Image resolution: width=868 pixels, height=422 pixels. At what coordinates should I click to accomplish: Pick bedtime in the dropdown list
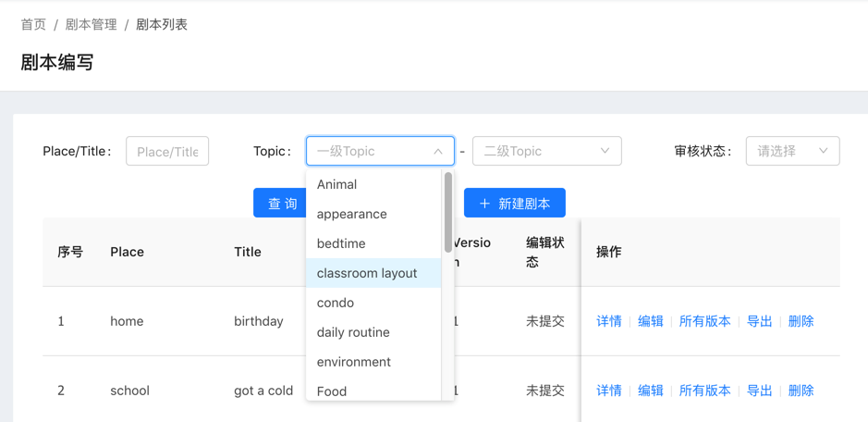341,243
